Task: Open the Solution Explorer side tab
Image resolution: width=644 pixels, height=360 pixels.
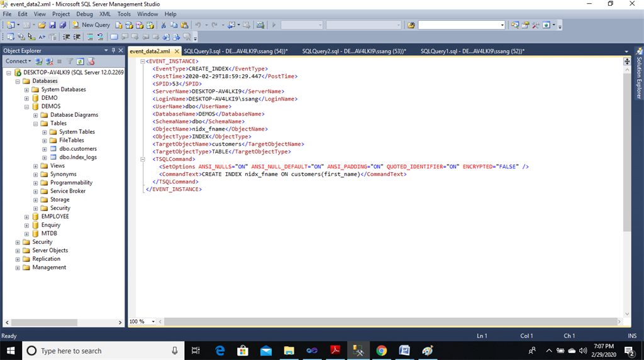Action: [x=639, y=74]
